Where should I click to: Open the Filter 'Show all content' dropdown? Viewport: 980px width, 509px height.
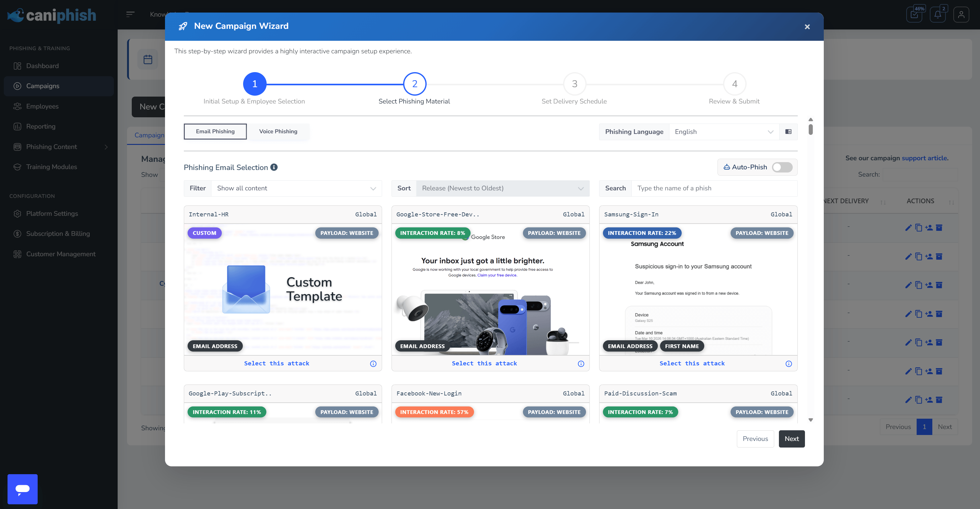tap(296, 188)
